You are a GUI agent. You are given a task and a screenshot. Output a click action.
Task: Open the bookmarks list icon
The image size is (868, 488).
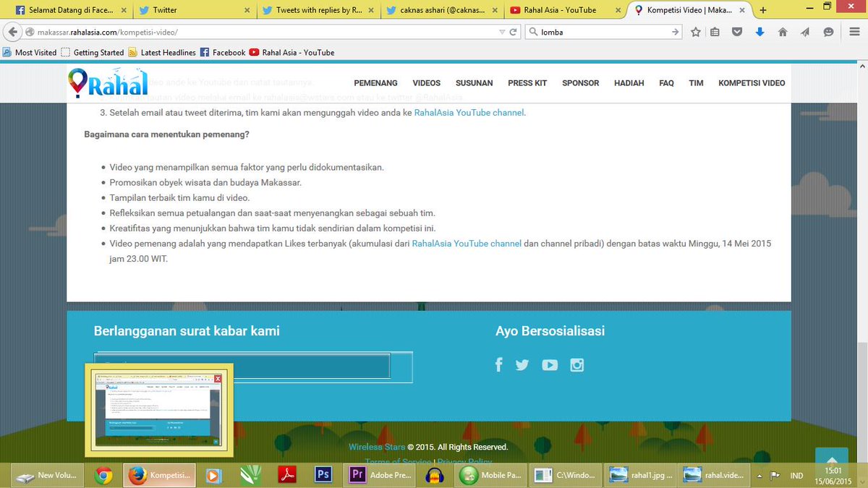click(x=715, y=33)
